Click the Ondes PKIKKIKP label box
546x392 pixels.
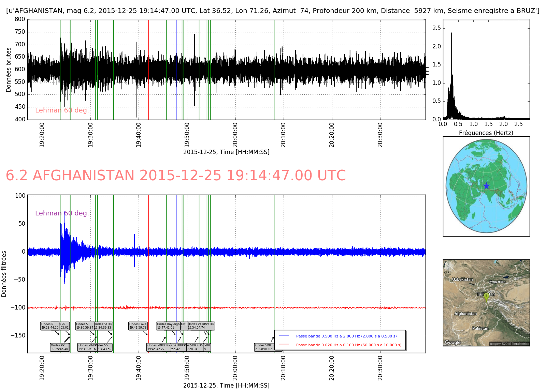(x=158, y=347)
